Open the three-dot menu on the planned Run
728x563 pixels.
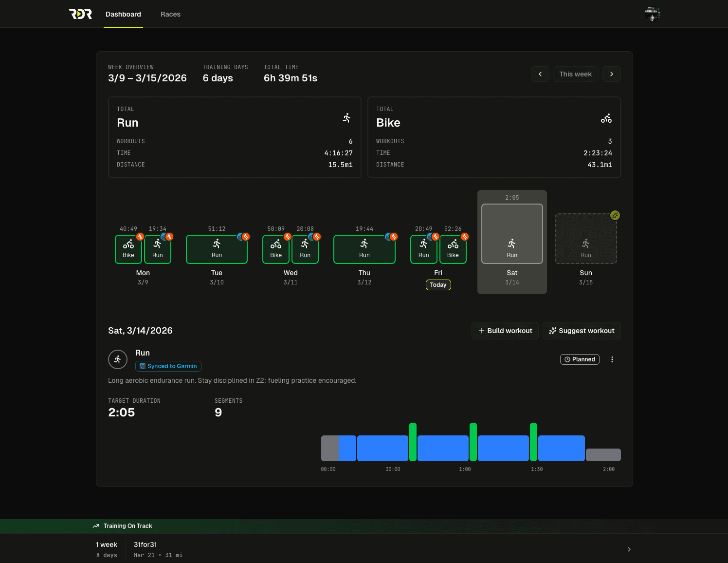612,359
